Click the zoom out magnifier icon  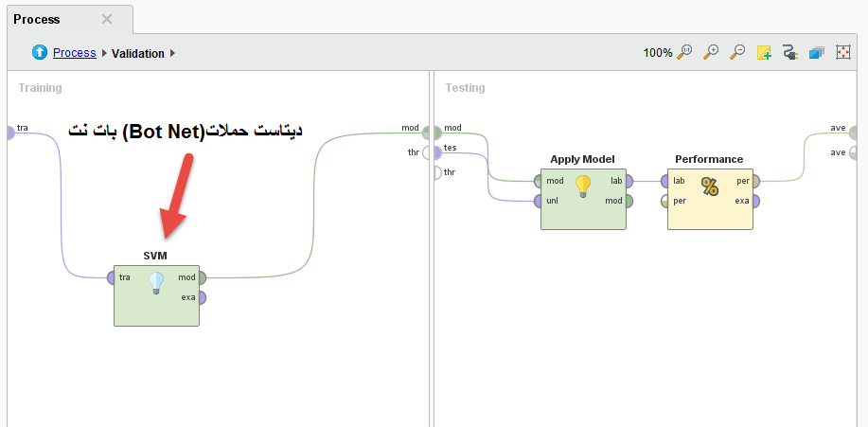pos(737,53)
